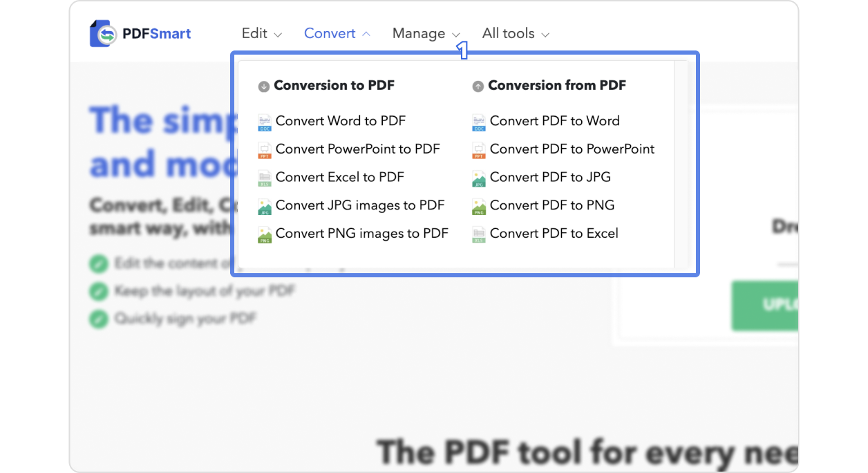This screenshot has width=868, height=473.
Task: Select Convert Word to PDF
Action: [x=340, y=121]
